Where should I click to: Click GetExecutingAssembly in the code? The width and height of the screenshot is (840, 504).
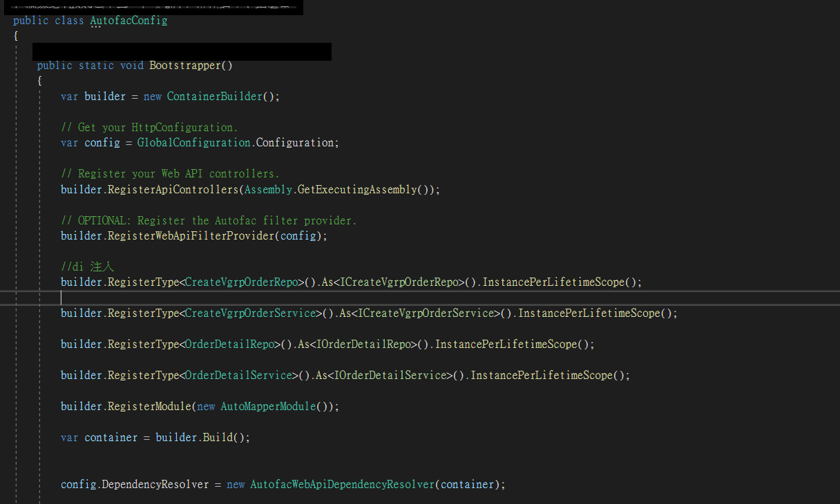click(357, 190)
